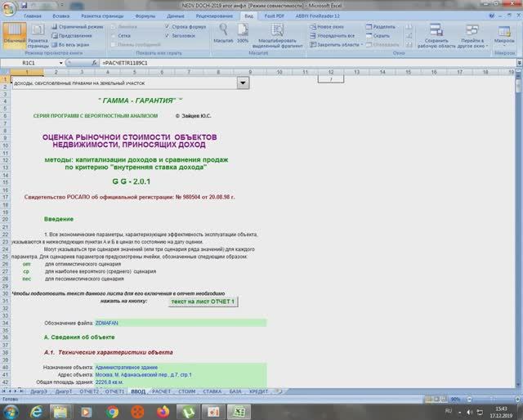Click the zoom percentage in the status bar
Viewport: 523px width, 420px height.
click(455, 399)
